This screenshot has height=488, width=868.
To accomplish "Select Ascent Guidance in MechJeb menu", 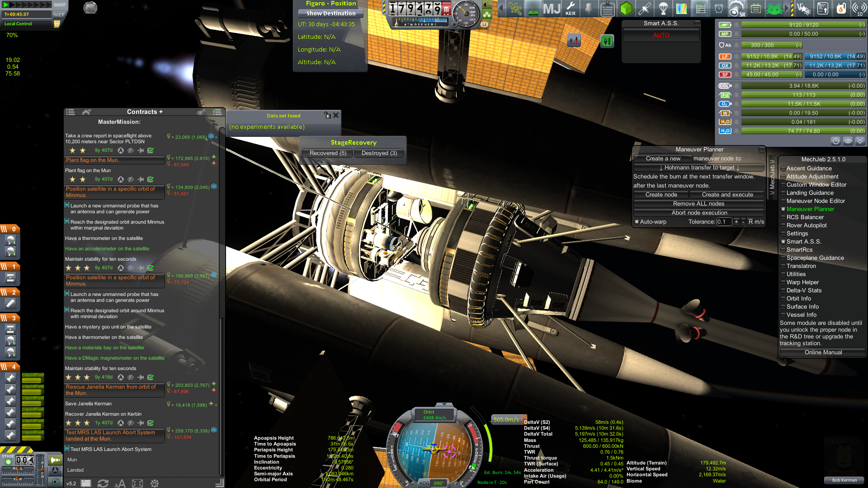I will click(x=809, y=169).
